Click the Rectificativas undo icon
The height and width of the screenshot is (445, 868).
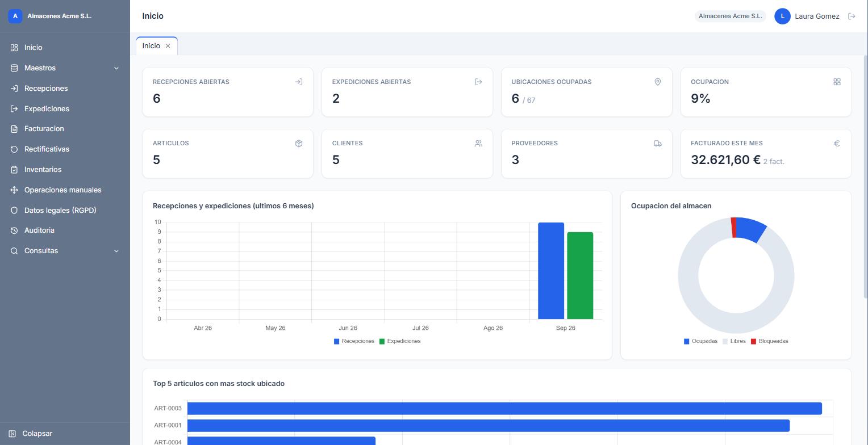[14, 149]
